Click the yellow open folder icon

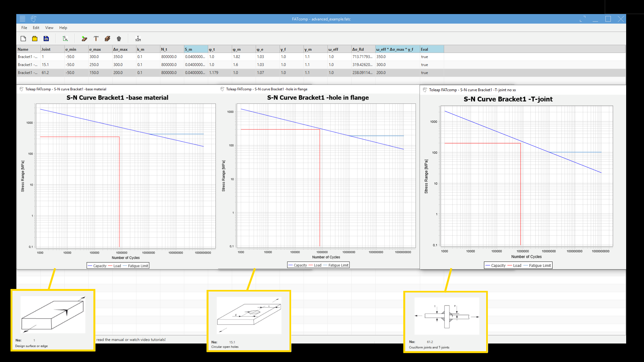point(35,39)
